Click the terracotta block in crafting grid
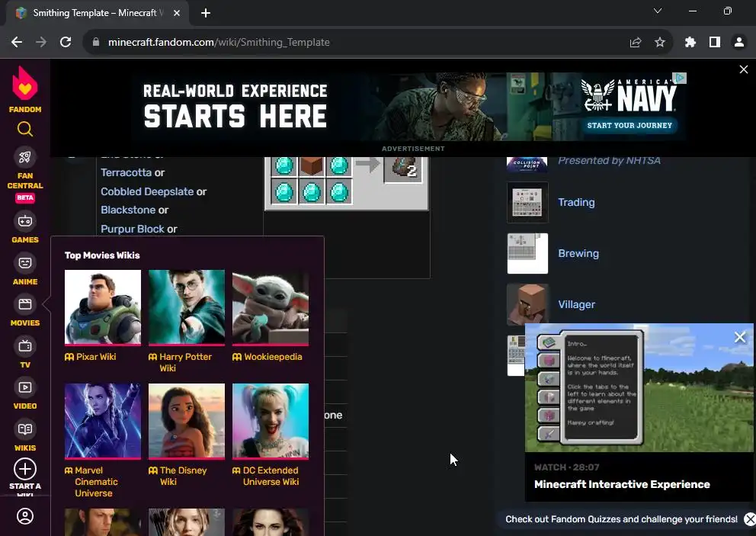The width and height of the screenshot is (756, 536). pos(311,165)
